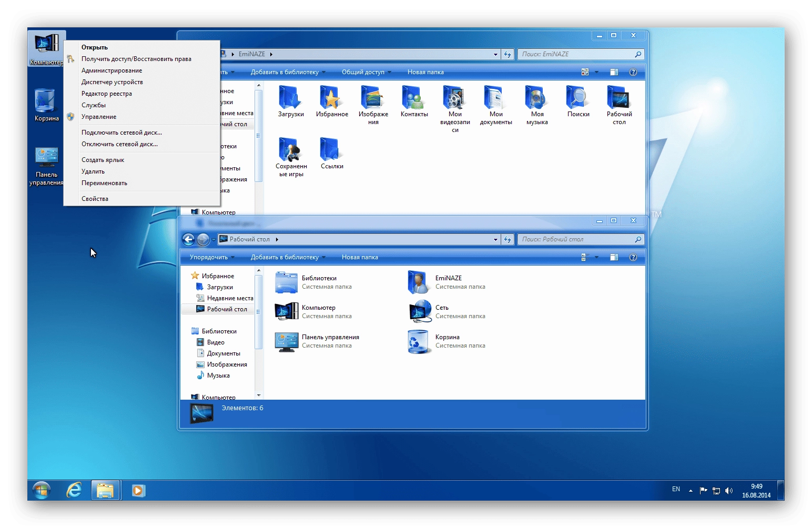Open the Action Center flag tray icon
The image size is (812, 528).
point(703,491)
